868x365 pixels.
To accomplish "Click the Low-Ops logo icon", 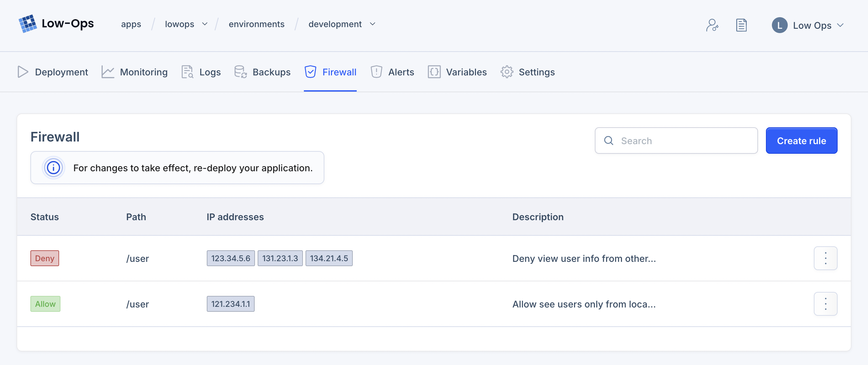I will [28, 23].
